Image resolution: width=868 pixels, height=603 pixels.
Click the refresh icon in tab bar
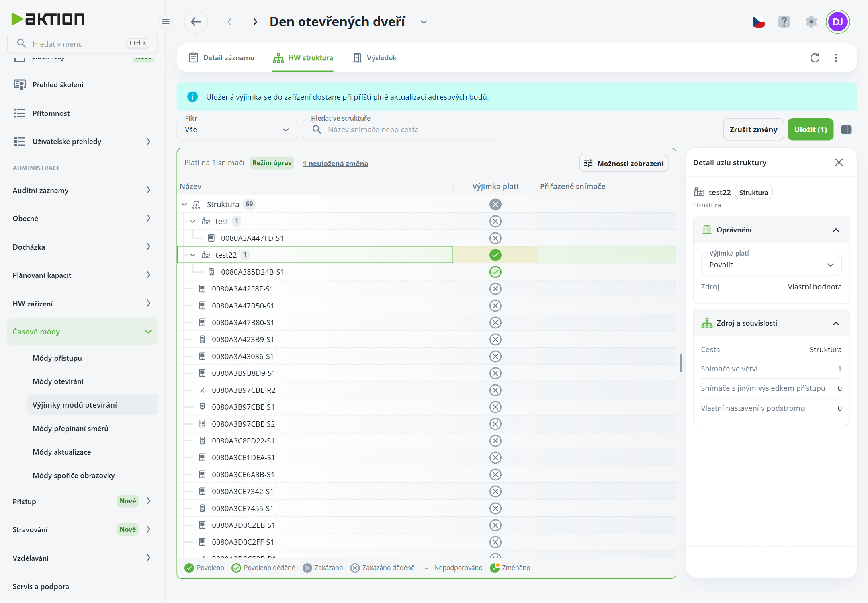[x=815, y=58]
